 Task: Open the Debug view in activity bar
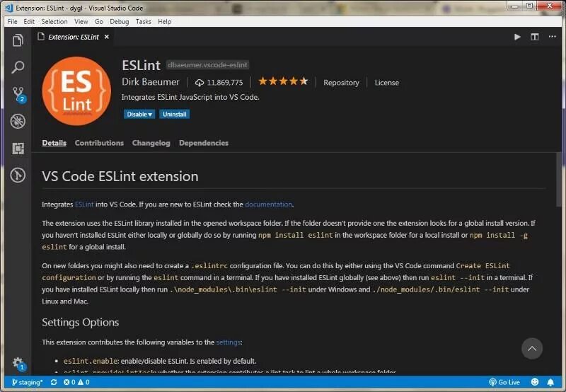[18, 121]
